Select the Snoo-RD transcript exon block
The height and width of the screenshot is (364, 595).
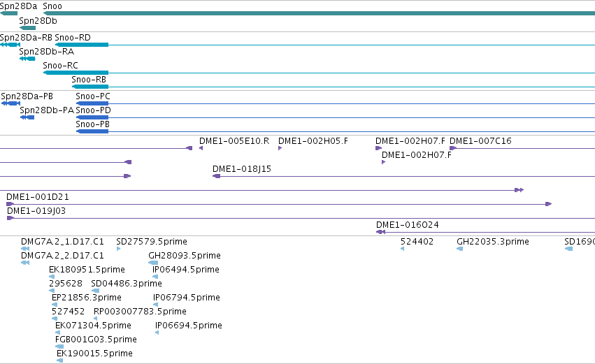82,45
